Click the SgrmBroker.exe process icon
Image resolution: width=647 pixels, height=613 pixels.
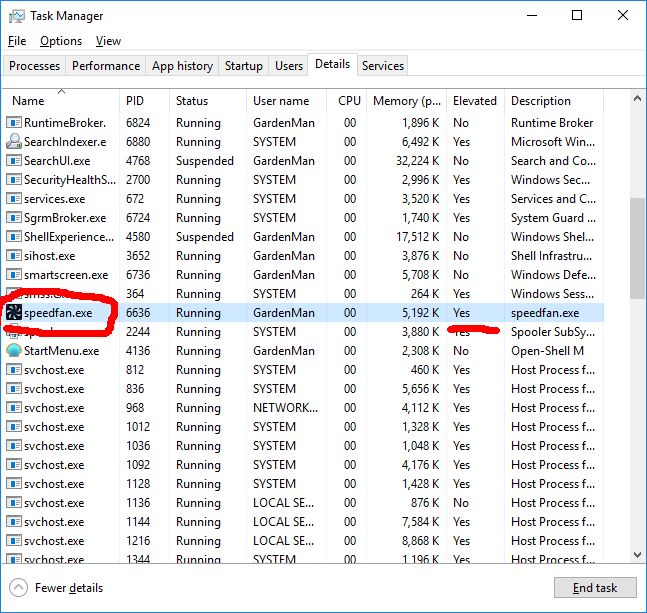[14, 217]
